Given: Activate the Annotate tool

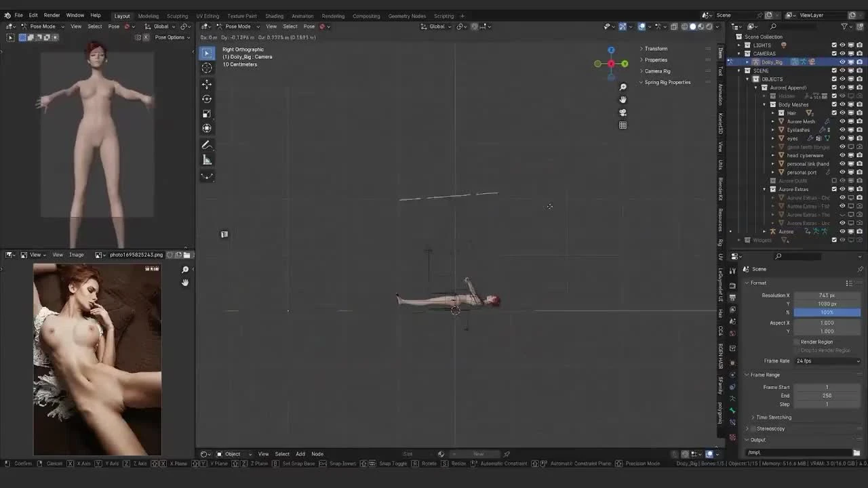Looking at the screenshot, I should coord(207,144).
